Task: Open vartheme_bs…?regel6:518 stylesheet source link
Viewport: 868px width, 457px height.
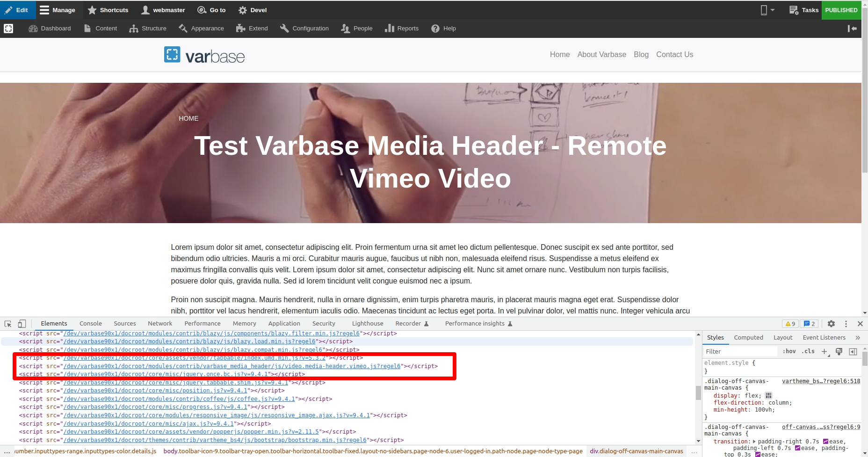Action: pyautogui.click(x=821, y=381)
